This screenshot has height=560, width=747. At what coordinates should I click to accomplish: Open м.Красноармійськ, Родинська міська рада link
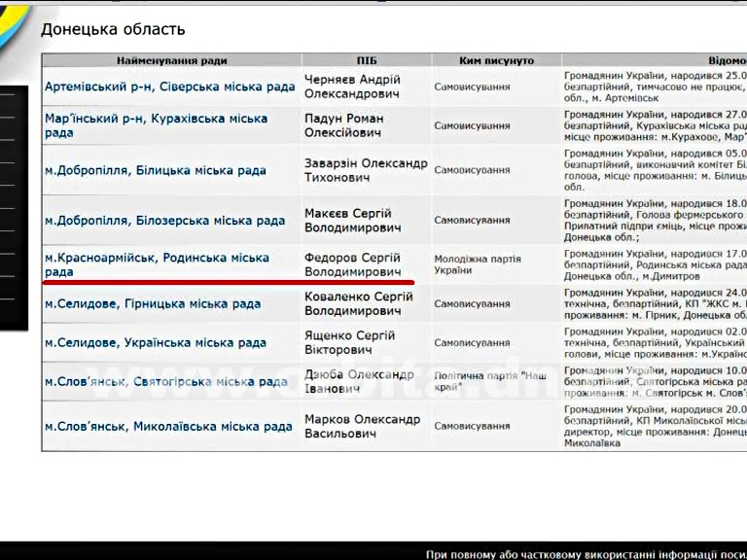157,264
